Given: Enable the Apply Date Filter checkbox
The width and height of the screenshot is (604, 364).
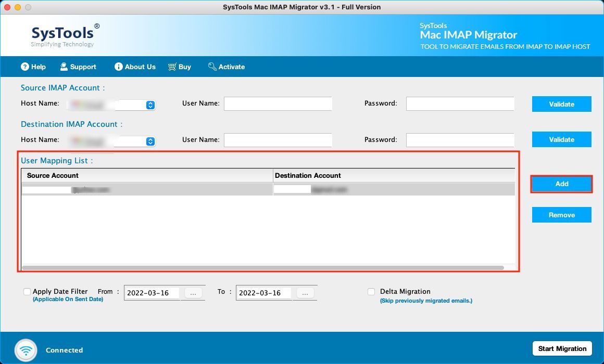Looking at the screenshot, I should pos(27,292).
